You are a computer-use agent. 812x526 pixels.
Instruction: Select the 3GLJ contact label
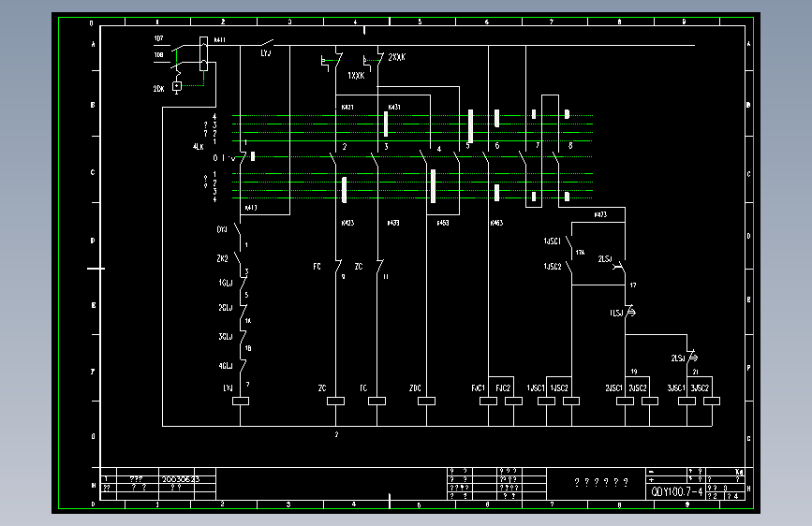226,337
